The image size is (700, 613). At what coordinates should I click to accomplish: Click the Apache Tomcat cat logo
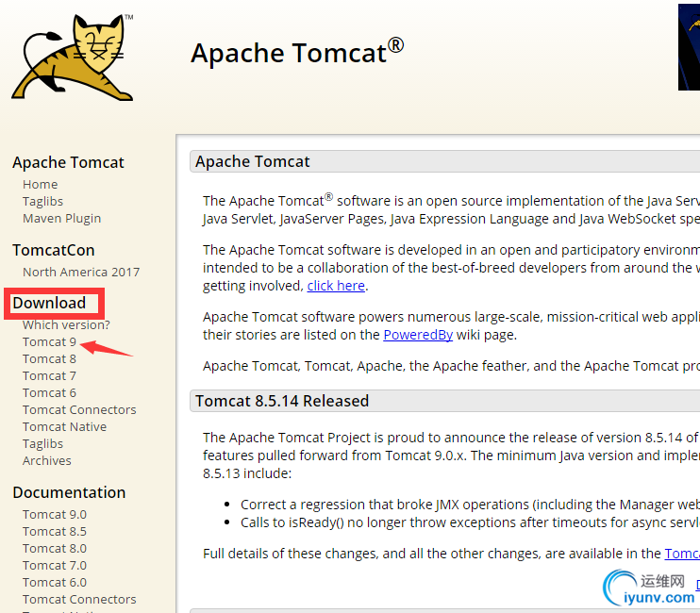(73, 57)
